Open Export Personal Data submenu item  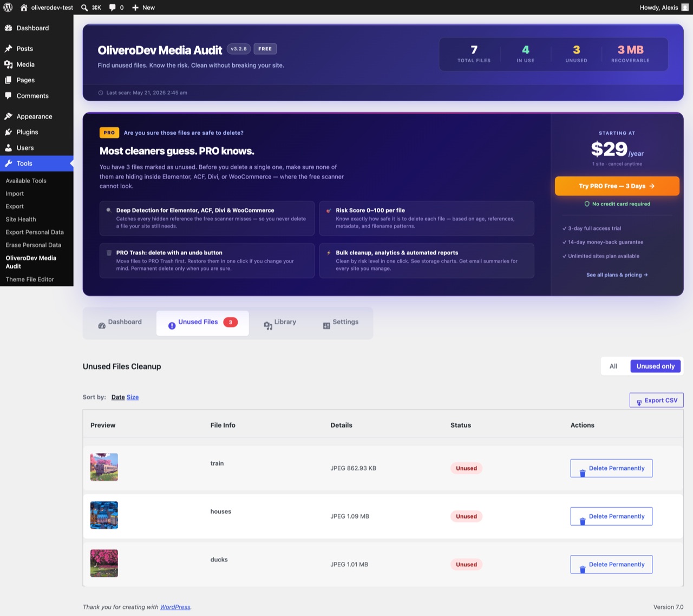point(35,233)
